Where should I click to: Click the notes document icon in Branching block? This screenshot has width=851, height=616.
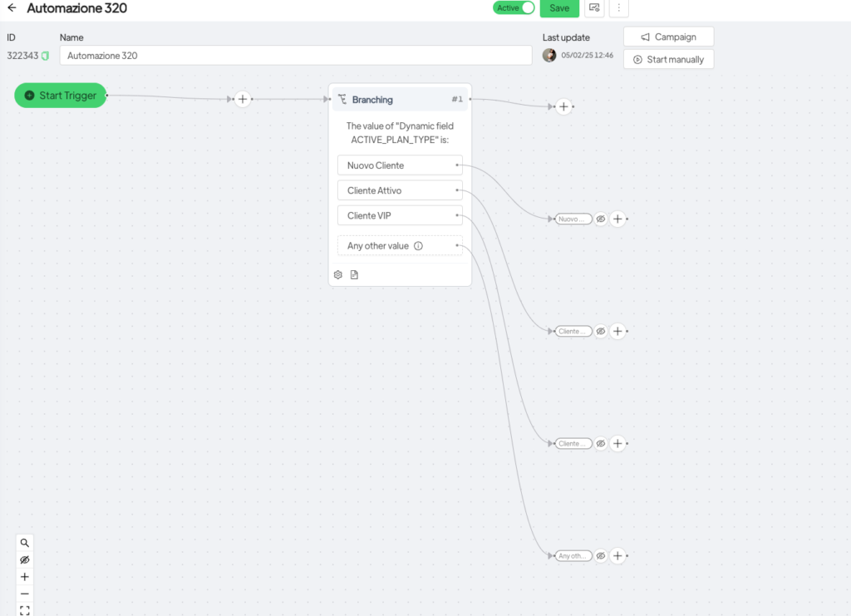[x=354, y=274]
